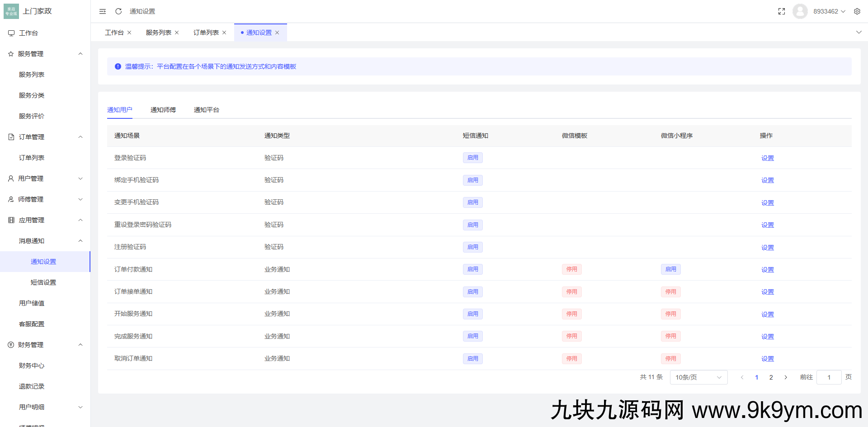868x427 pixels.
Task: Click the 订单管理 sidebar icon
Action: tap(10, 136)
